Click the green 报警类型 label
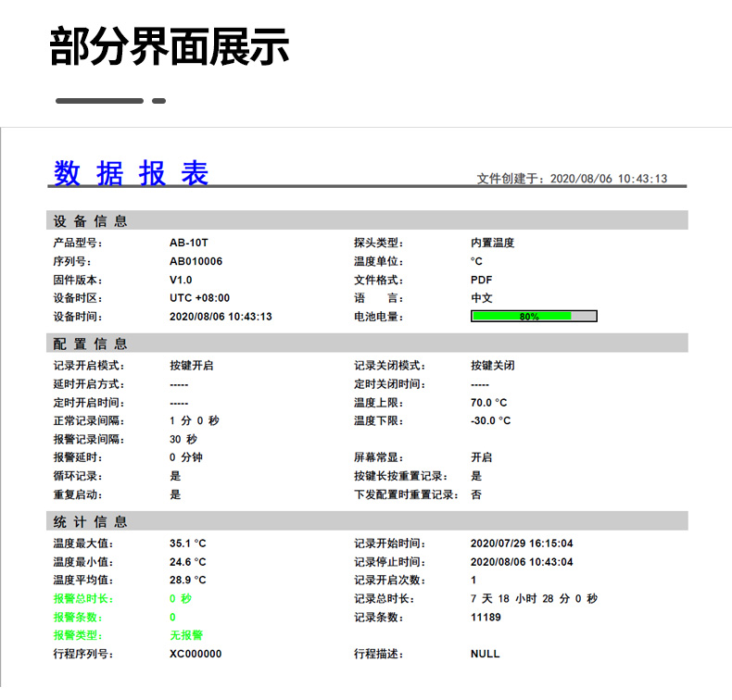The width and height of the screenshot is (732, 700). pos(78,635)
